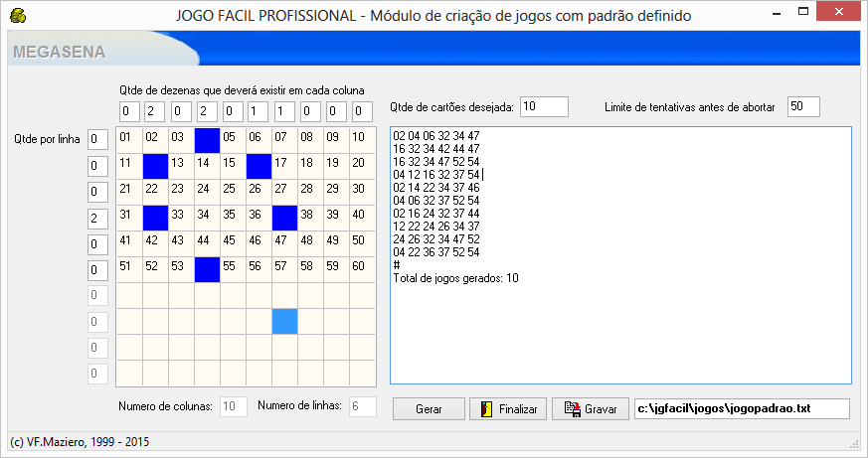Select grid cell number 47
The width and height of the screenshot is (868, 458).
284,244
